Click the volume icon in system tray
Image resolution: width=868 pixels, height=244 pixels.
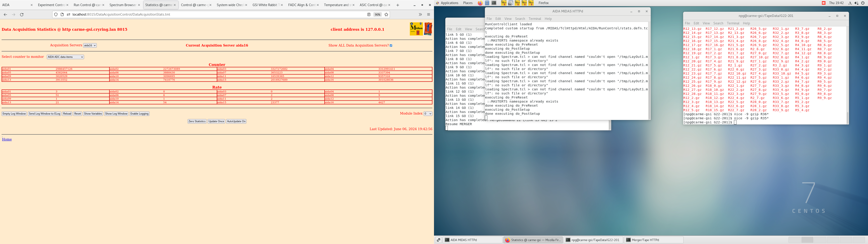(856, 3)
